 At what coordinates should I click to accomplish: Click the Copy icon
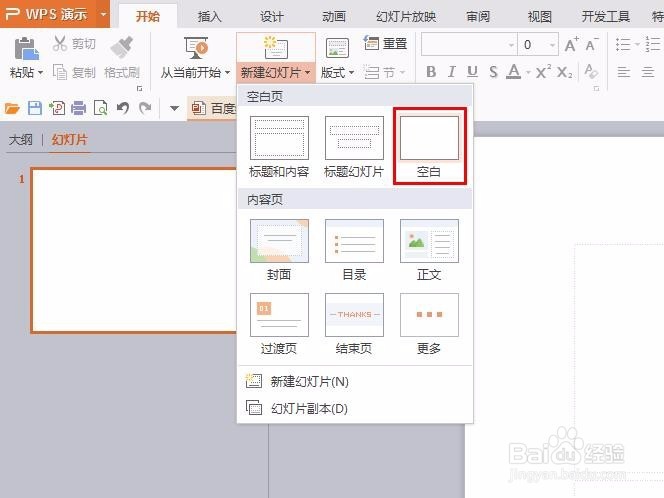(60, 72)
